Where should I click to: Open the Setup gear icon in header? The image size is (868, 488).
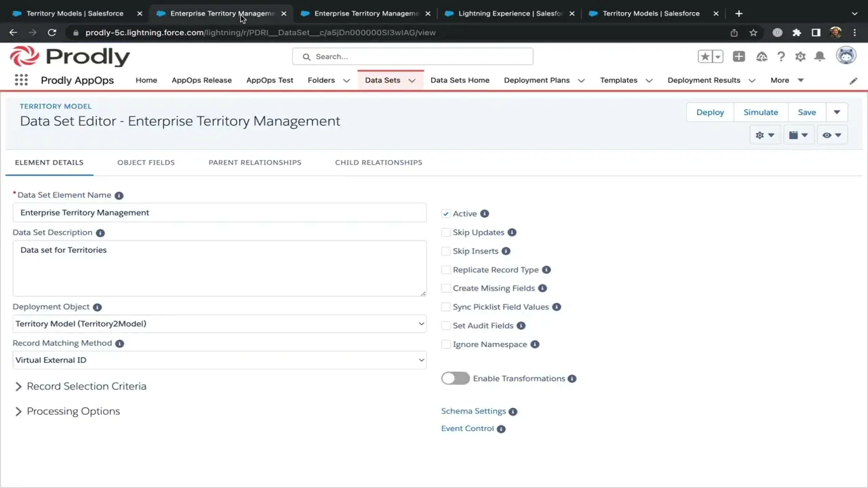(800, 57)
